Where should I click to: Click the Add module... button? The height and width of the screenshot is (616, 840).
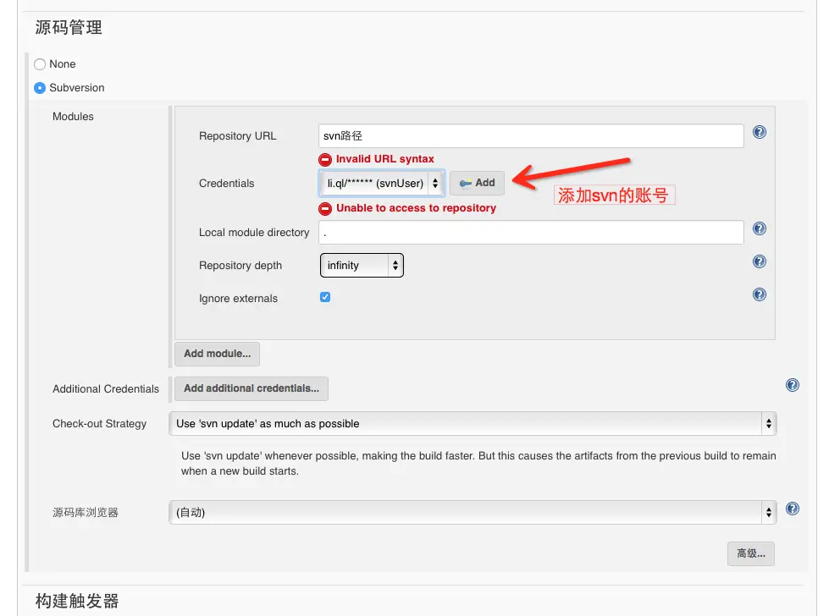coord(217,354)
